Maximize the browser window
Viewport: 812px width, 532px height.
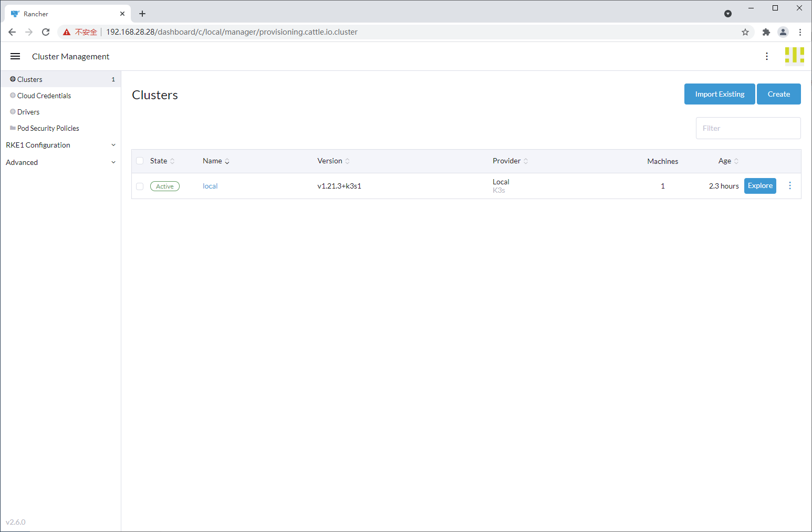tap(775, 8)
